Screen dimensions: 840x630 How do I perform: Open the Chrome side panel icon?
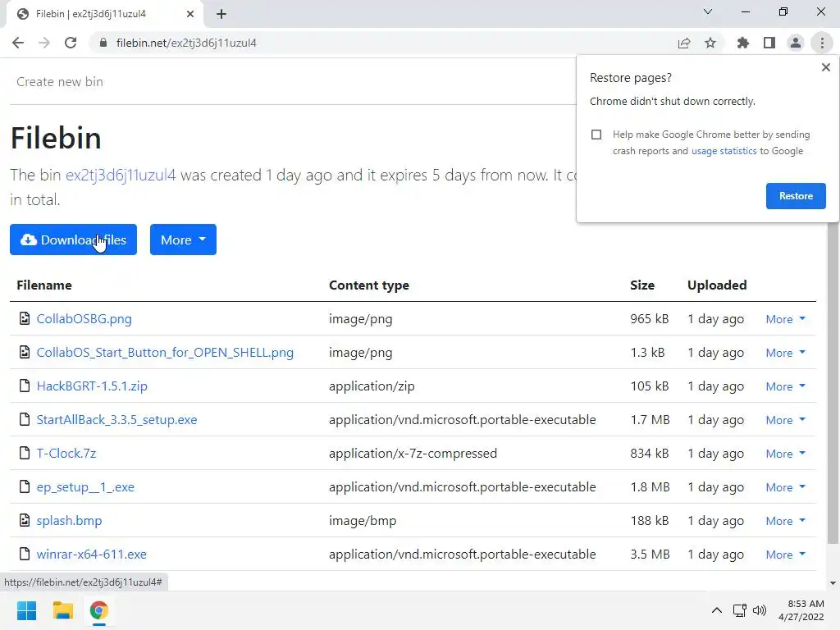click(x=769, y=43)
